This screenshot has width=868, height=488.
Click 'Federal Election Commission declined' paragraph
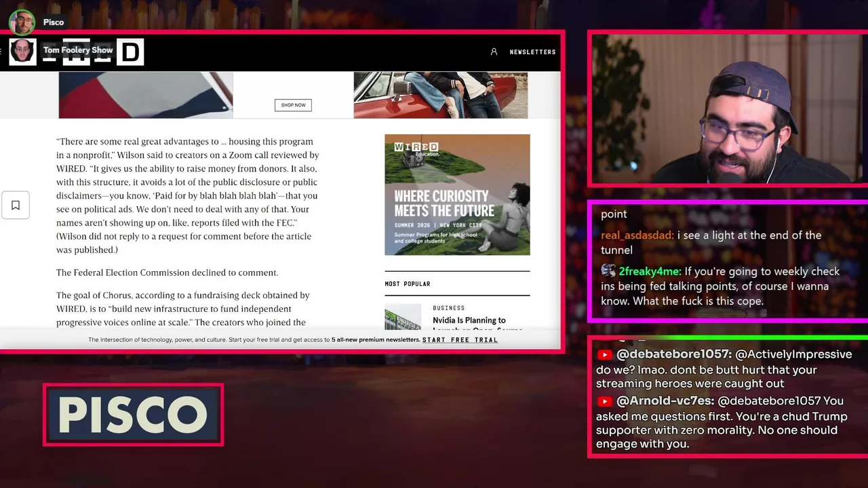pos(167,272)
